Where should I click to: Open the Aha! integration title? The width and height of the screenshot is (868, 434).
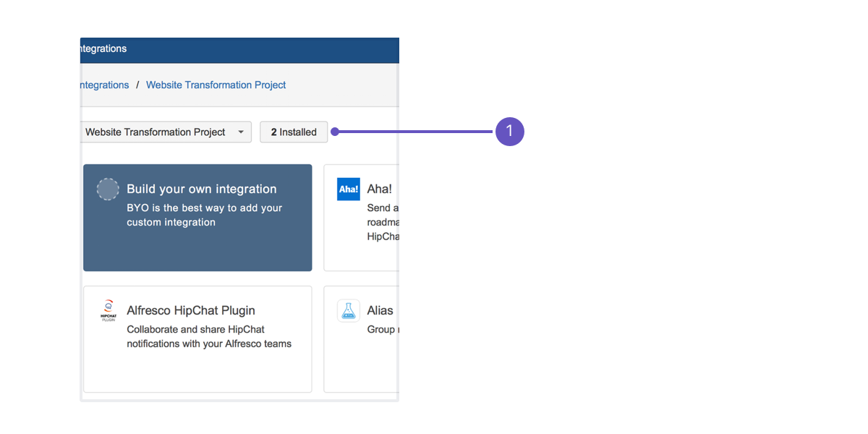(x=380, y=189)
